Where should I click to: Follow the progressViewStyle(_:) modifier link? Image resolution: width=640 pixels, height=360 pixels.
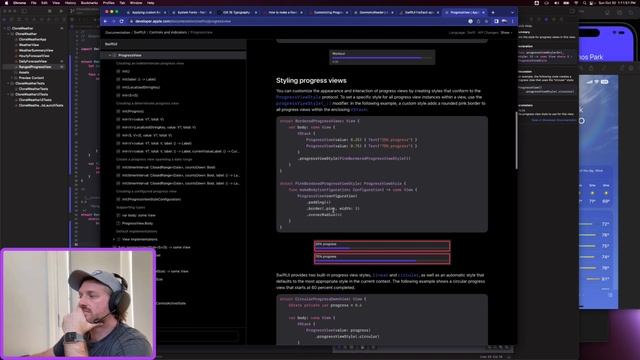(x=304, y=104)
